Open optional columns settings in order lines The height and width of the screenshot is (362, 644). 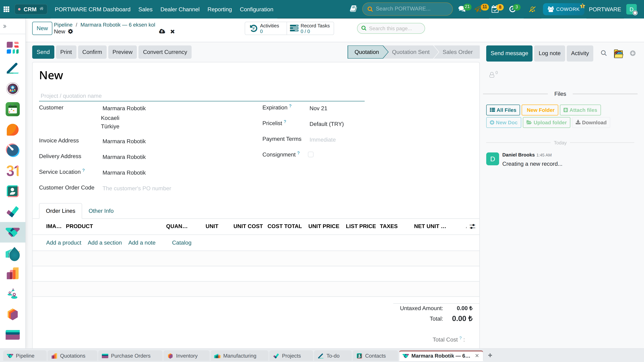pyautogui.click(x=472, y=227)
